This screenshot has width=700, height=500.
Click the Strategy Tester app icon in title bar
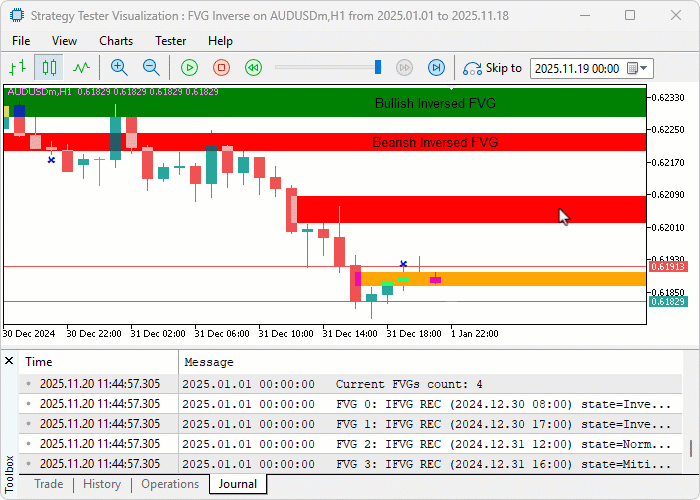click(17, 16)
